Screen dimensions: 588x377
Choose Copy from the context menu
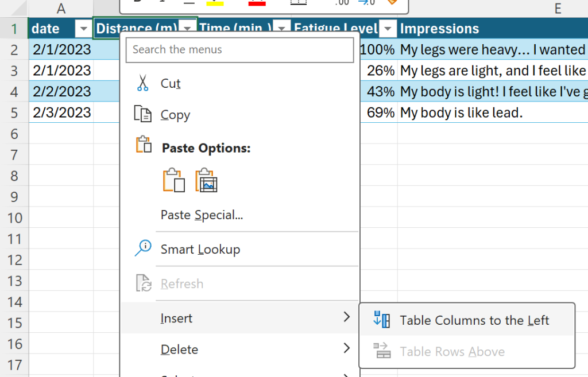coord(240,115)
